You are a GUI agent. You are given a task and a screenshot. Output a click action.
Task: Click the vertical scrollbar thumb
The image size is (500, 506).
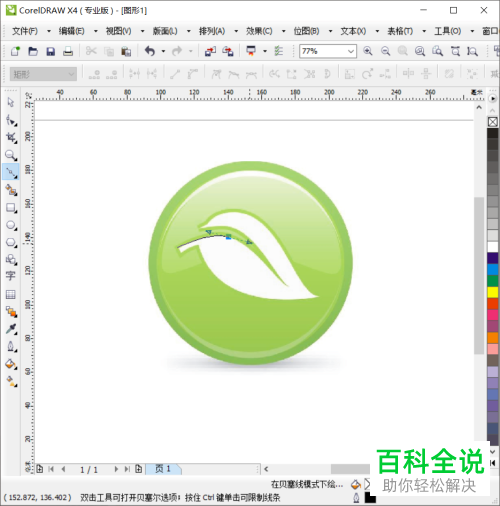pos(479,275)
